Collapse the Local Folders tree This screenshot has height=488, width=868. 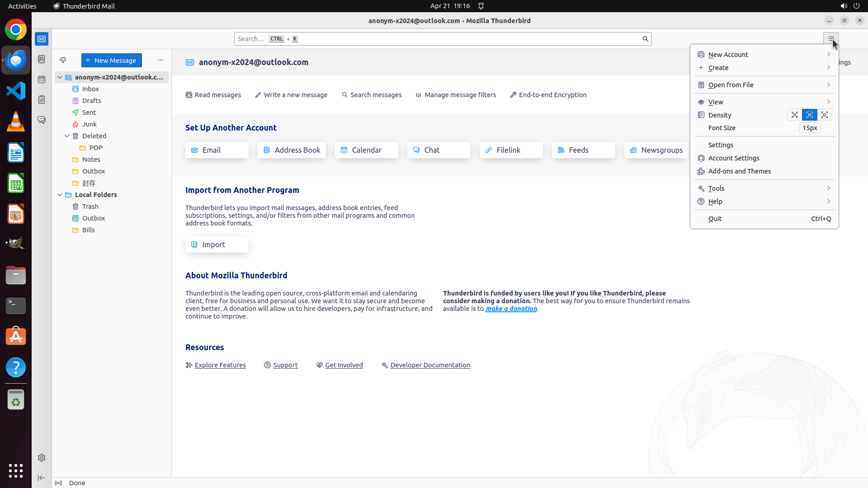pyautogui.click(x=60, y=195)
